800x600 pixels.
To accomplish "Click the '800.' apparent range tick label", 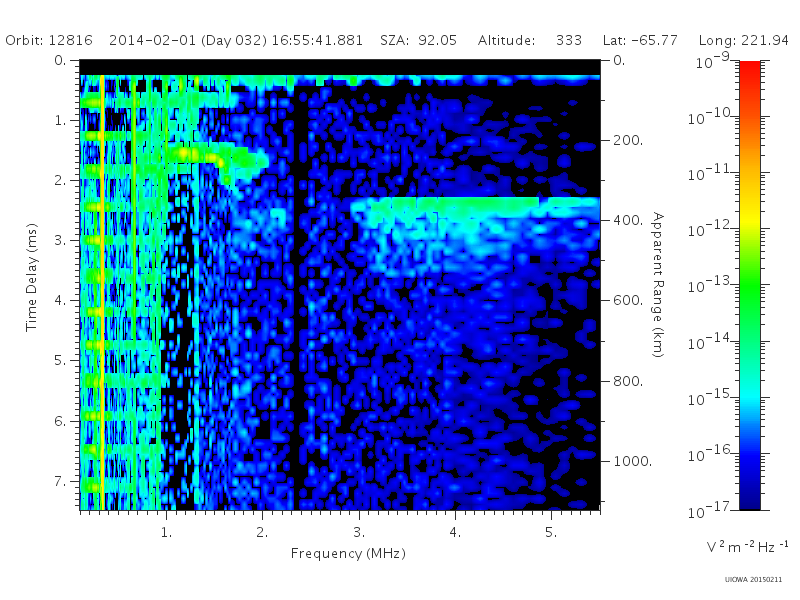I will pyautogui.click(x=628, y=381).
